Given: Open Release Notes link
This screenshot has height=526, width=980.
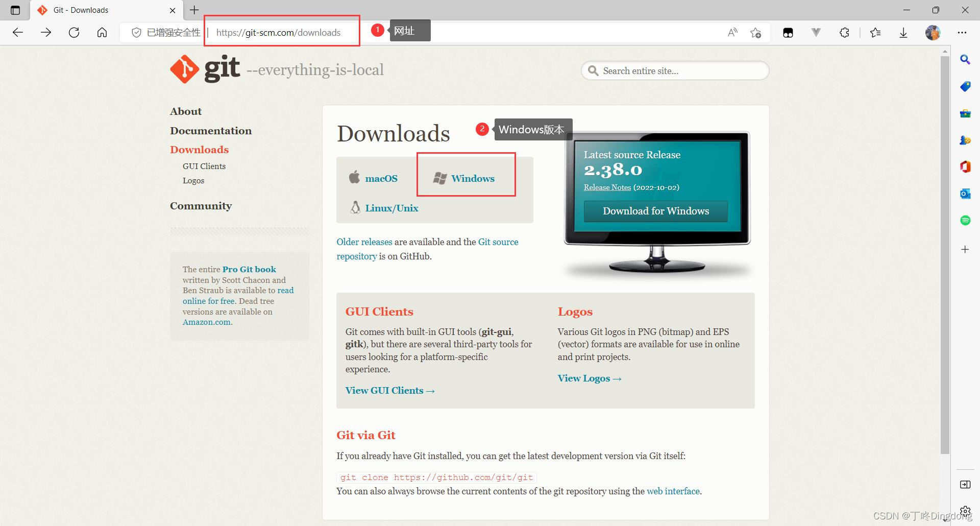Looking at the screenshot, I should coord(607,187).
